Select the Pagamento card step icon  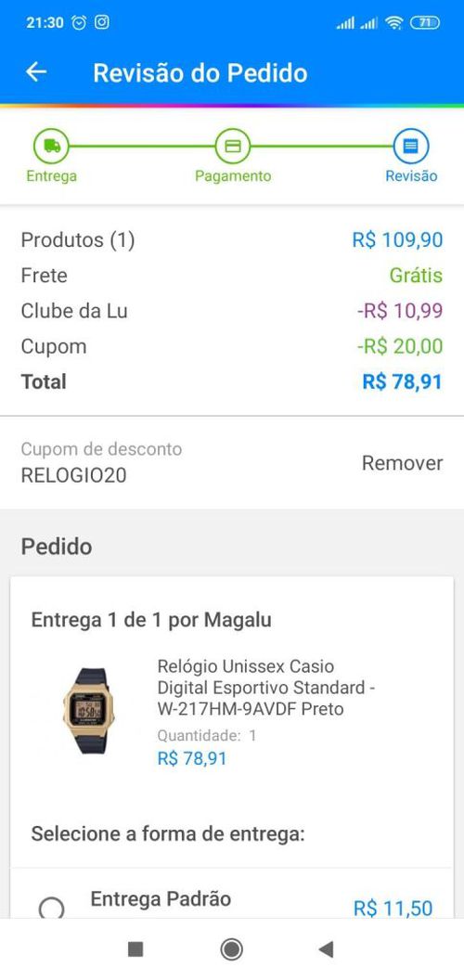pos(233,147)
